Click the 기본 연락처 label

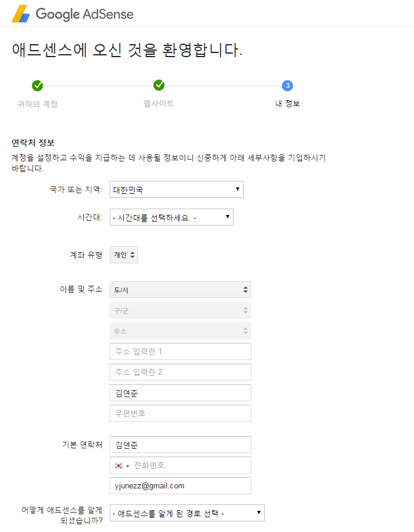(82, 445)
